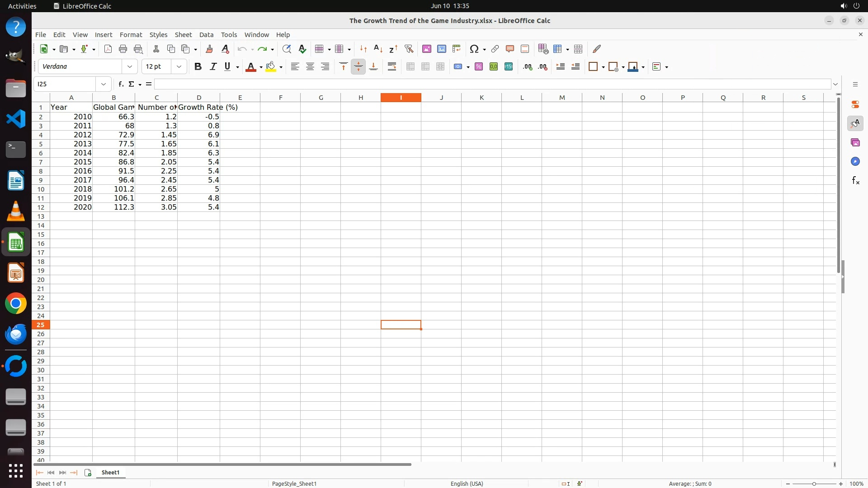
Task: Toggle Wrap Text for the cell
Action: 392,66
